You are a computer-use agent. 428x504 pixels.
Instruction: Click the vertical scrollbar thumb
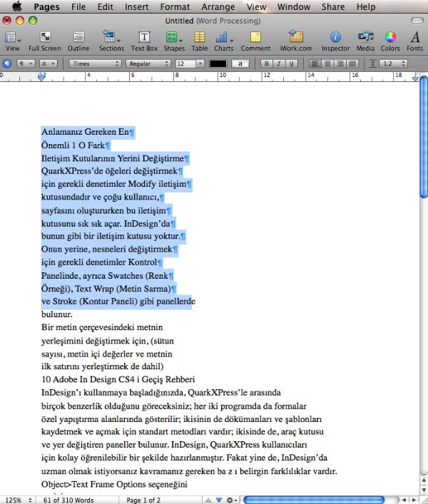pos(424,138)
